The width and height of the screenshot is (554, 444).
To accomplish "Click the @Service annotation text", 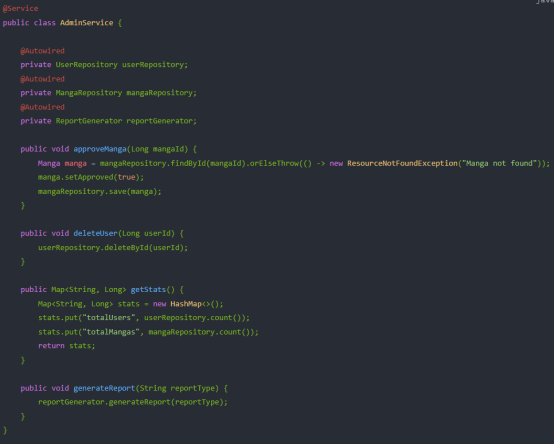I will coord(20,8).
